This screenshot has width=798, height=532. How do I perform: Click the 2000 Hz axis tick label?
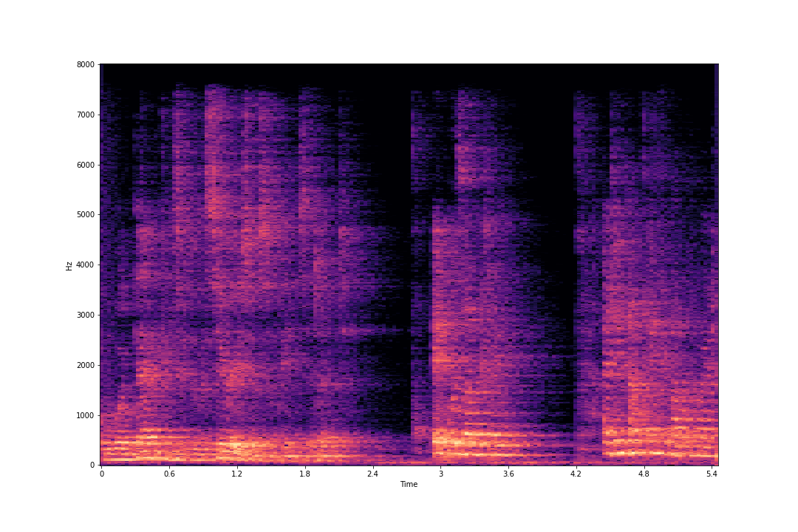pyautogui.click(x=87, y=365)
